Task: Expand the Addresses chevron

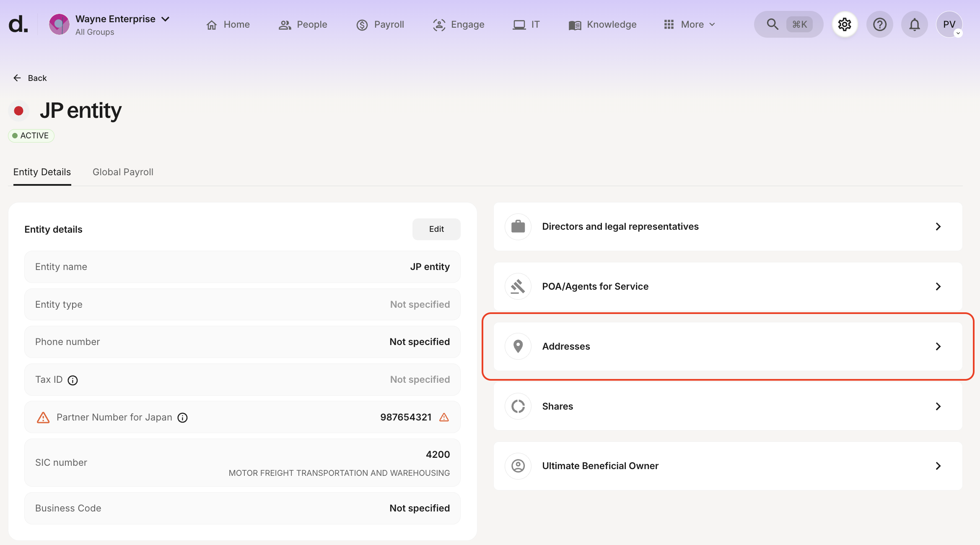Action: tap(938, 346)
